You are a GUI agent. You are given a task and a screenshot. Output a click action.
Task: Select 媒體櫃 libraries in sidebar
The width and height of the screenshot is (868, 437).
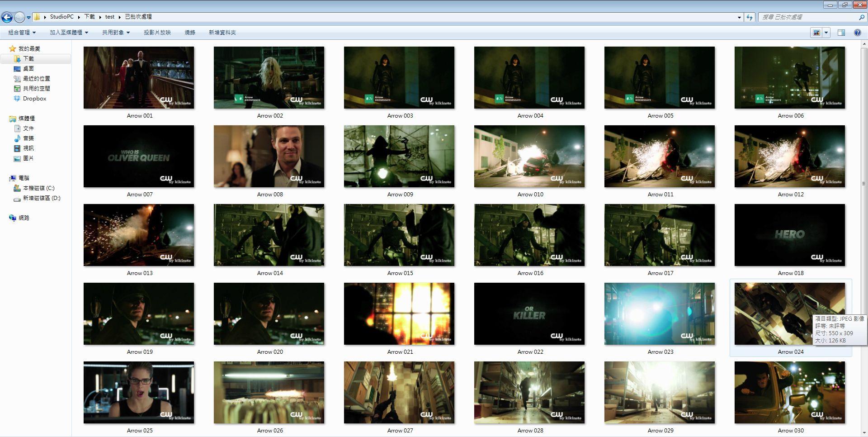pyautogui.click(x=26, y=119)
